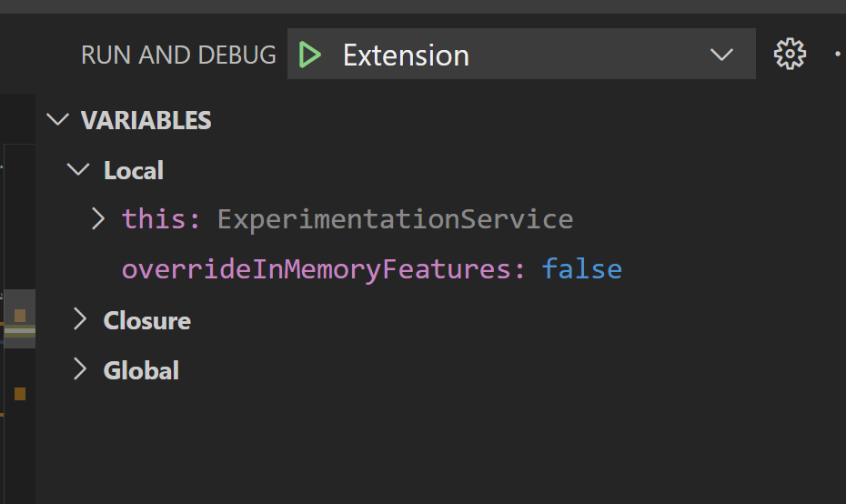Image resolution: width=846 pixels, height=504 pixels.
Task: Expand the this: ExperimentationService chevron
Action: pos(97,218)
